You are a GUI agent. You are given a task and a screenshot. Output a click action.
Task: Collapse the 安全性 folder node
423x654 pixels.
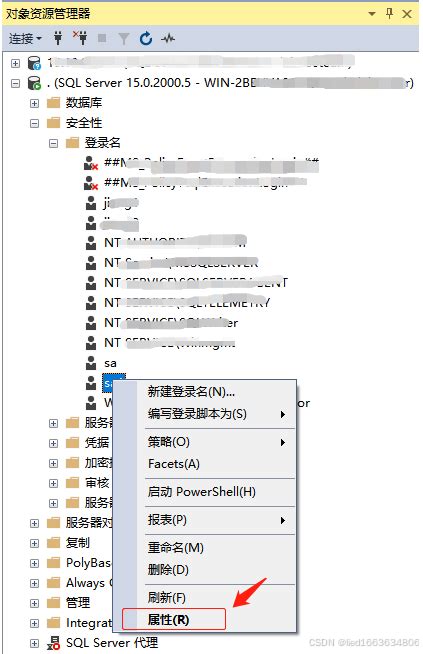35,123
